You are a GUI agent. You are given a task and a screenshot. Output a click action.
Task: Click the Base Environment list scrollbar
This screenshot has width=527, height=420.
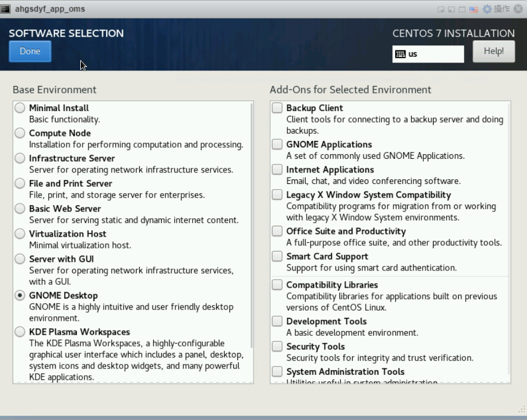point(251,225)
